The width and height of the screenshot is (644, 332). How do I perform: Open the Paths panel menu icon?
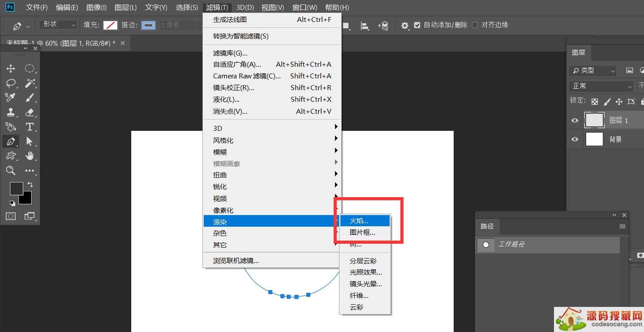click(x=623, y=226)
